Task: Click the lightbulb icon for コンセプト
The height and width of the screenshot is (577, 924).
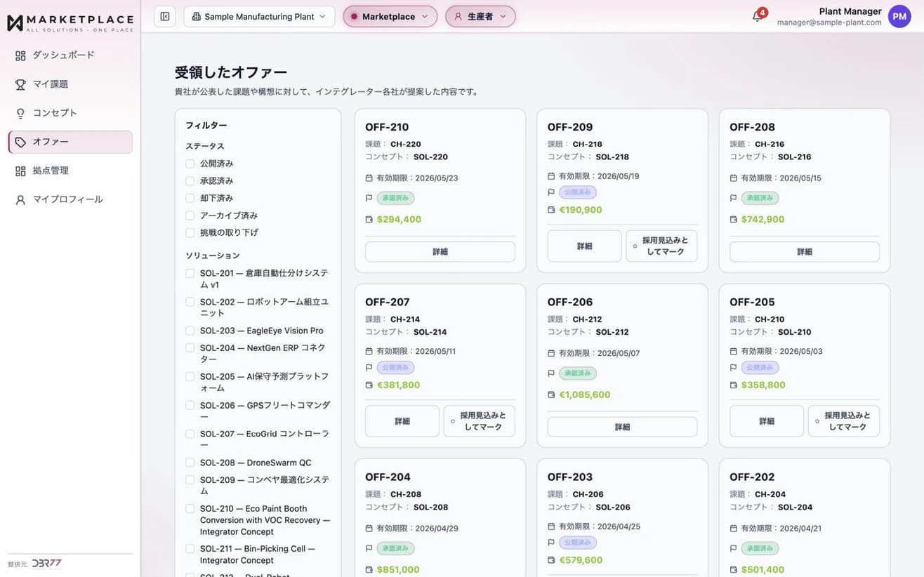Action: pyautogui.click(x=20, y=113)
